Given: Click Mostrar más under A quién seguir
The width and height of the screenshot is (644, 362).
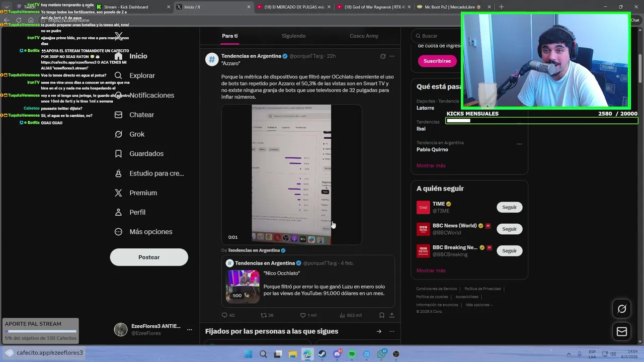Looking at the screenshot, I should click(431, 270).
